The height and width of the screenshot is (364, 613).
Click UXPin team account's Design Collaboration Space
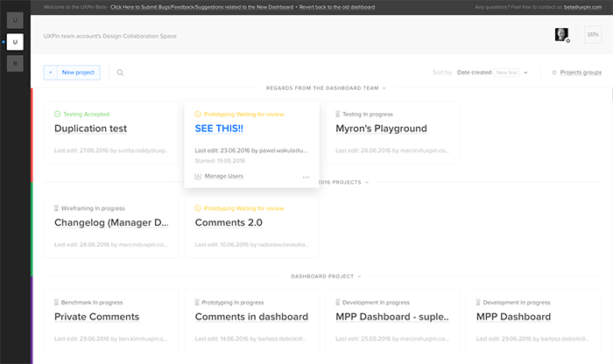tap(109, 36)
